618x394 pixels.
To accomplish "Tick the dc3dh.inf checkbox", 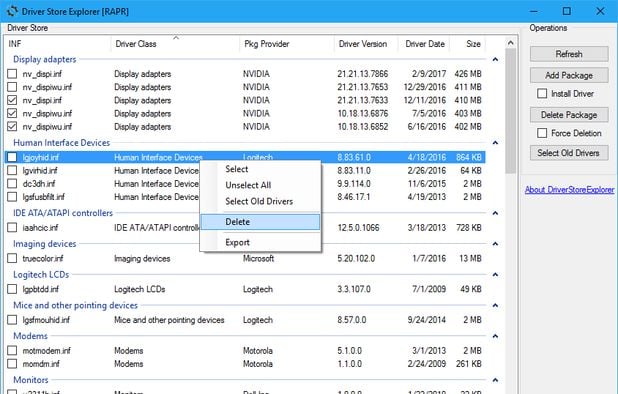I will [x=12, y=184].
